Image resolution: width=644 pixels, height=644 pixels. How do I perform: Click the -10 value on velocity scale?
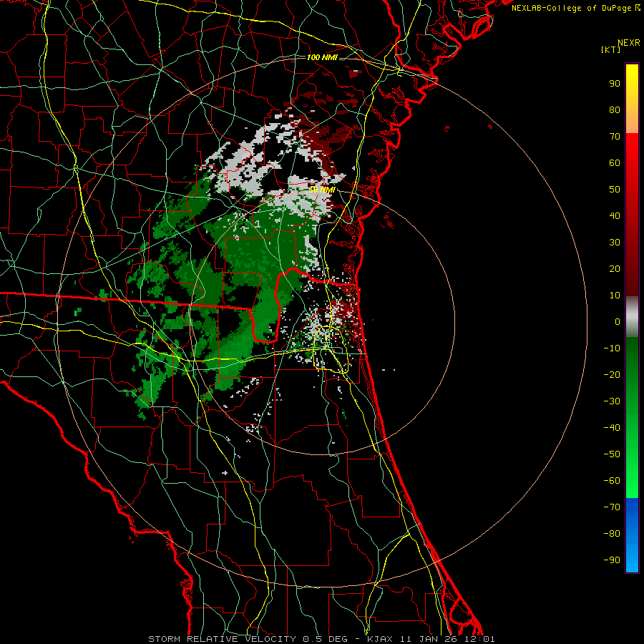(x=612, y=348)
